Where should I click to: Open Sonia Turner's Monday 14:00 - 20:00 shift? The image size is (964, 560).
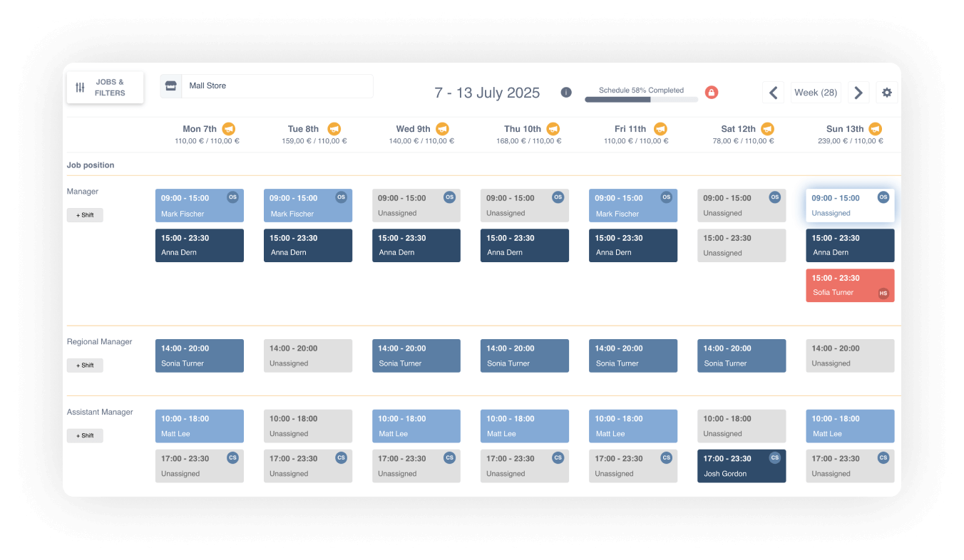(200, 356)
